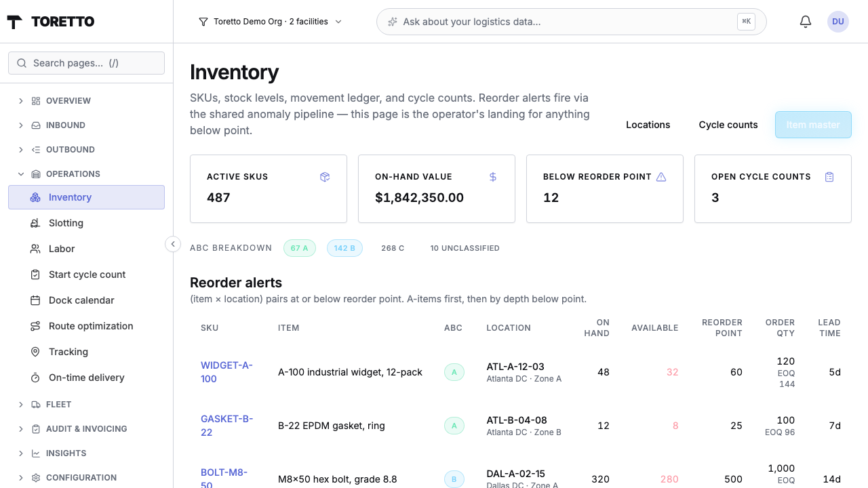Image resolution: width=868 pixels, height=488 pixels.
Task: Click the magnifier icon in Search pages
Action: (x=22, y=63)
